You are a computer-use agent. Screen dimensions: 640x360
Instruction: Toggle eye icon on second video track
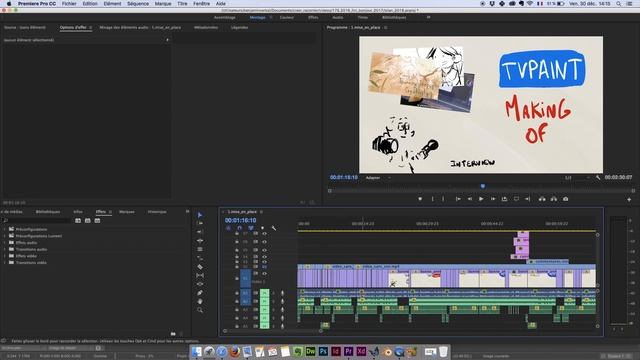click(264, 242)
